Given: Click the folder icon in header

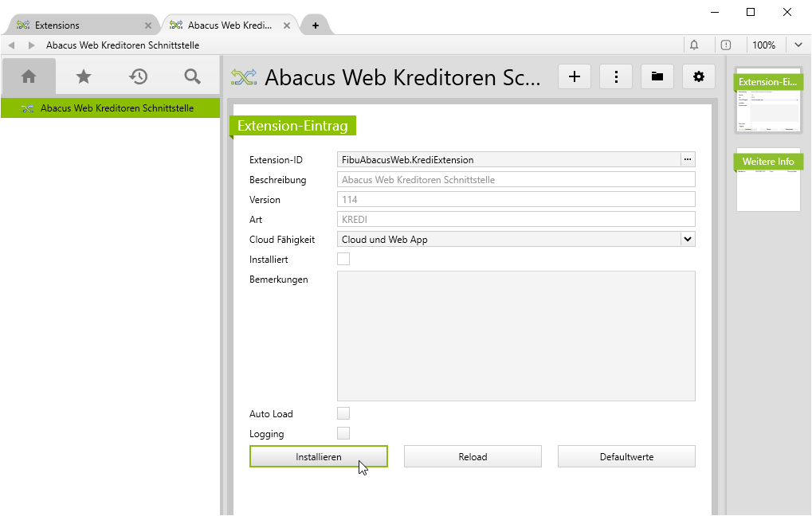Looking at the screenshot, I should [657, 76].
